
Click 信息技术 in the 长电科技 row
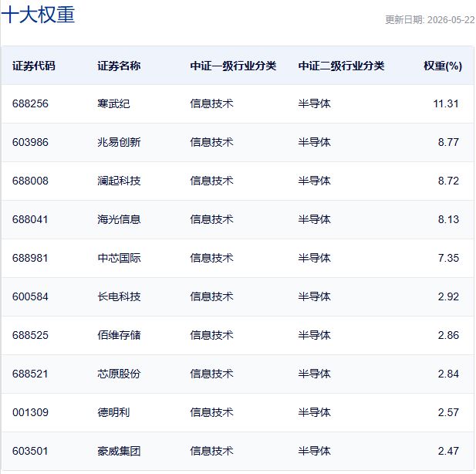(211, 296)
